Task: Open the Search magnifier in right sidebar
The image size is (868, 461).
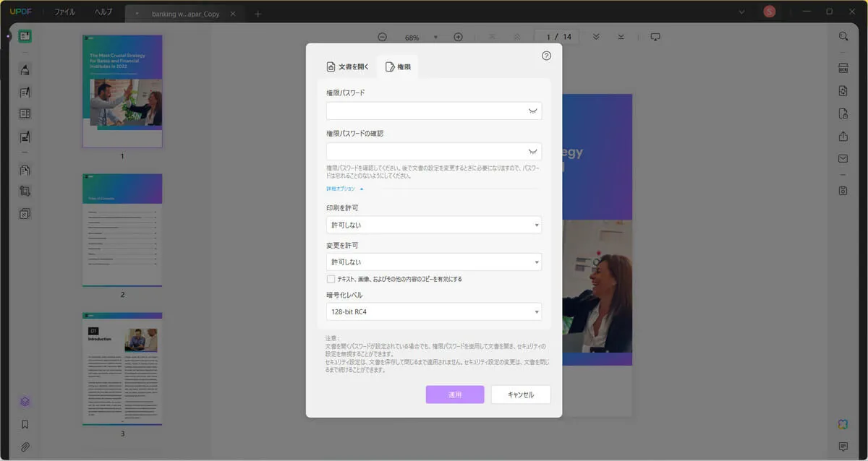Action: coord(843,36)
